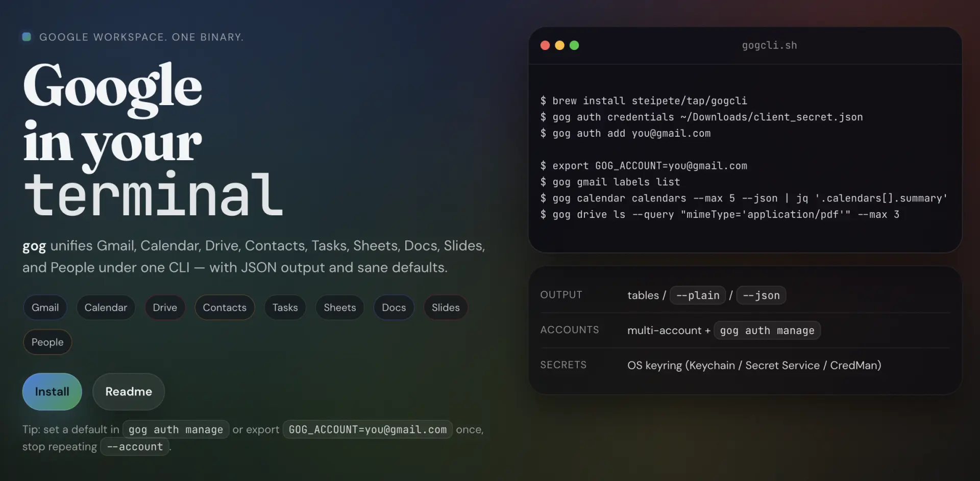Click the Docs pill
This screenshot has height=481, width=980.
pyautogui.click(x=394, y=308)
